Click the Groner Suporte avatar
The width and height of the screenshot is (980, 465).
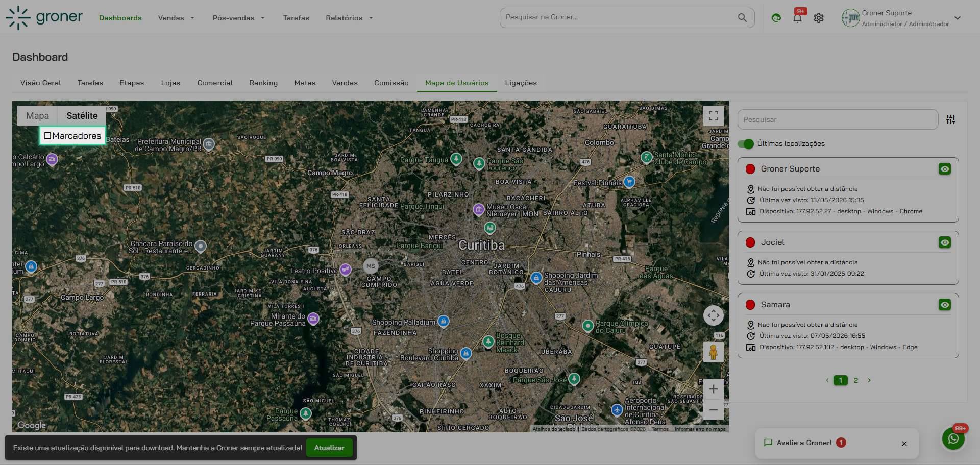[850, 18]
